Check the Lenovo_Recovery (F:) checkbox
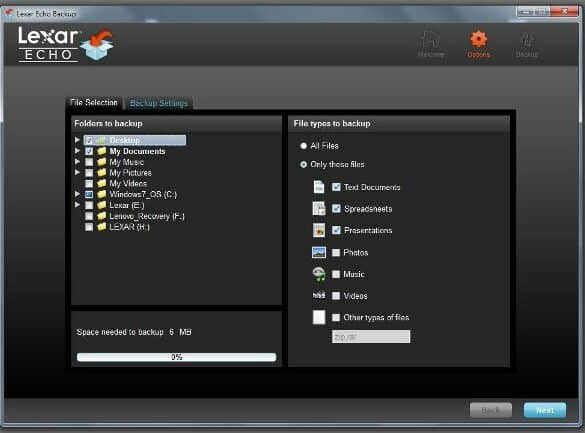 point(89,216)
